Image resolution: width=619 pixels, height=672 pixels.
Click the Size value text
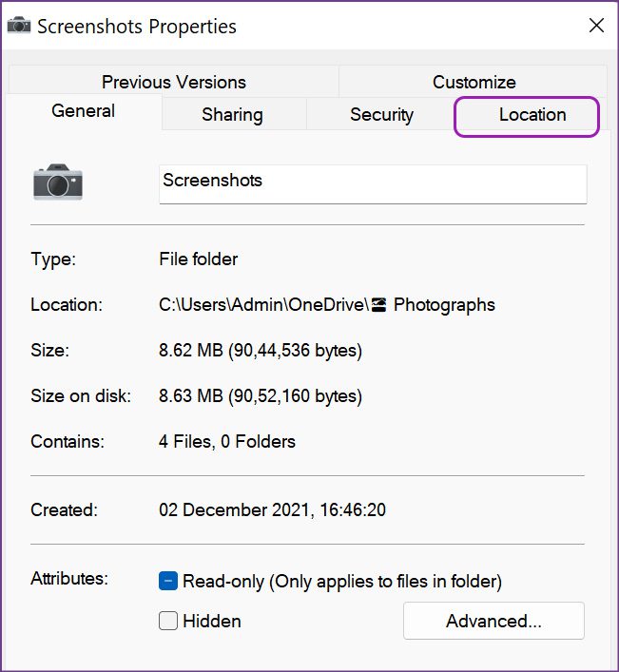pyautogui.click(x=260, y=351)
